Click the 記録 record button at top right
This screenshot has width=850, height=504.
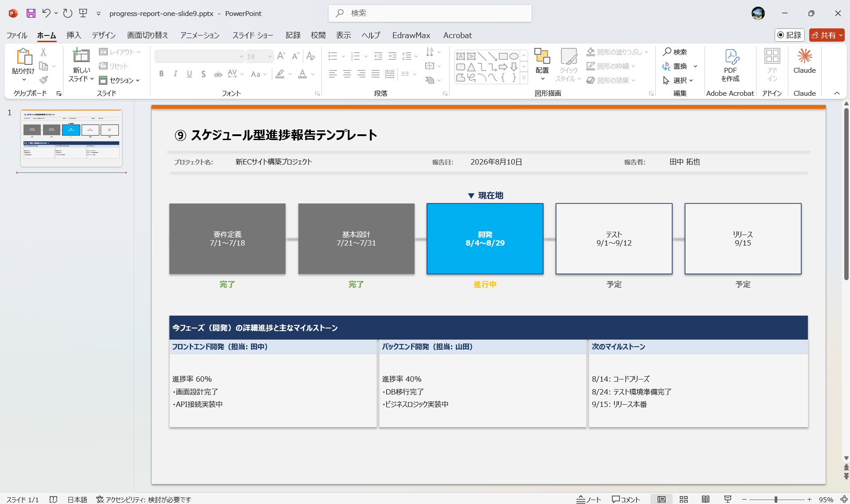[x=789, y=35]
